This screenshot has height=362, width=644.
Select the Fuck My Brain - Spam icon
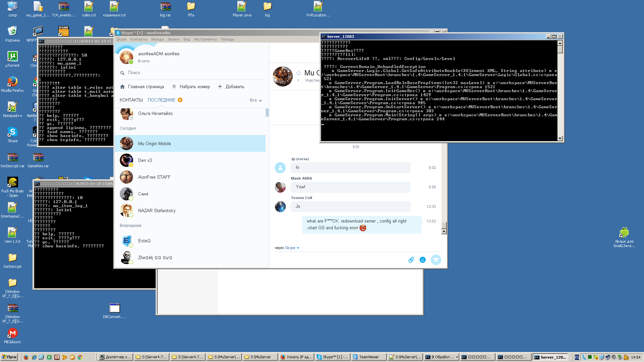point(12,187)
